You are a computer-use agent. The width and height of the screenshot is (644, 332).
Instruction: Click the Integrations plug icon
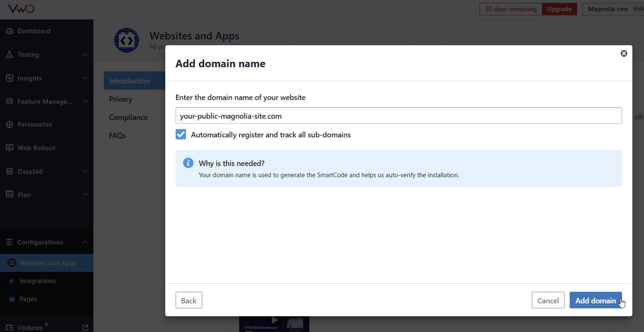point(12,281)
